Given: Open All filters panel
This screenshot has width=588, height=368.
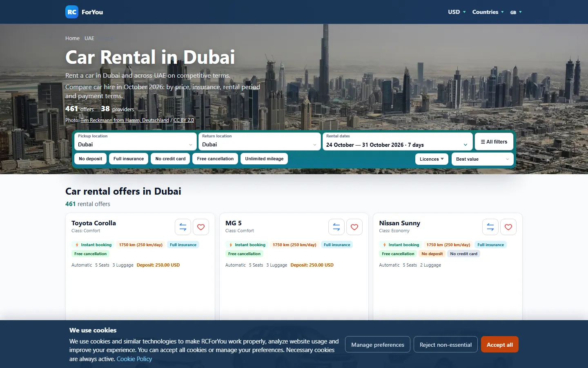Looking at the screenshot, I should point(494,141).
